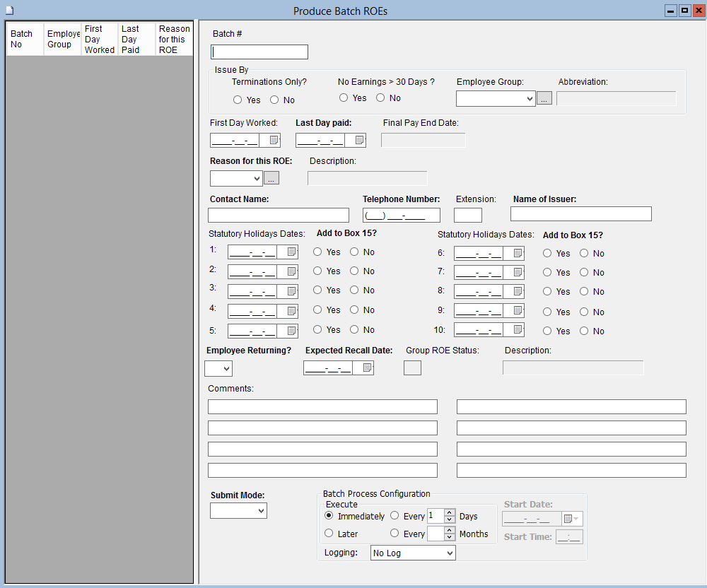The height and width of the screenshot is (588, 707).
Task: Increase the Every Days spinner value
Action: [x=450, y=512]
